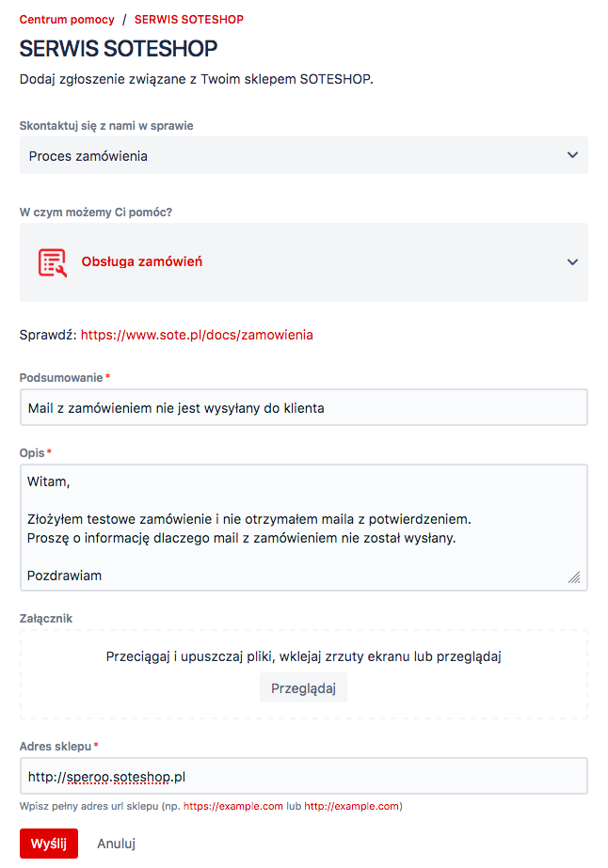Submit the form with Wyślij

[x=49, y=844]
